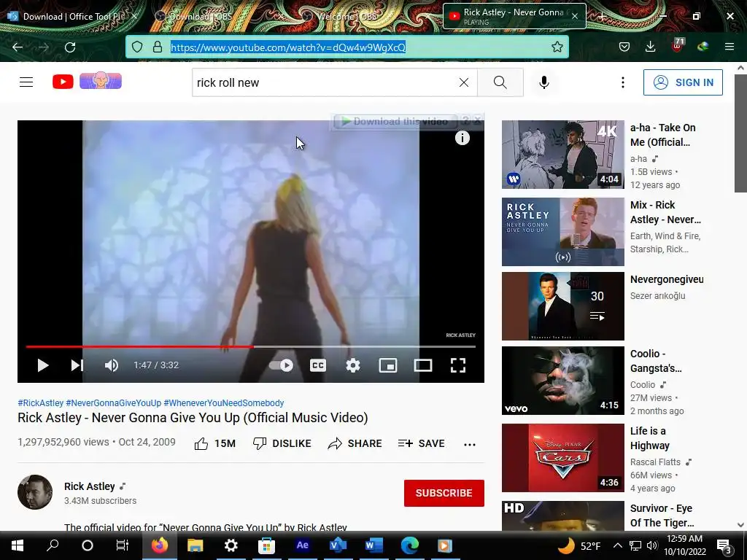Click #RickAstley hashtag link
The height and width of the screenshot is (560, 747).
(41, 402)
